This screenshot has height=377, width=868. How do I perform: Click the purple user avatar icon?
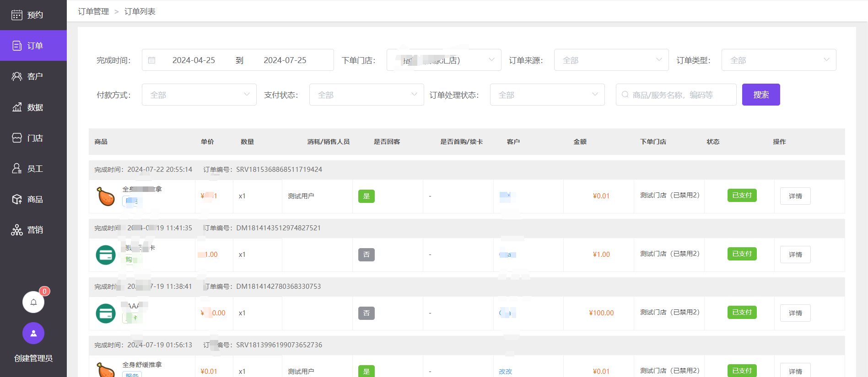tap(33, 334)
